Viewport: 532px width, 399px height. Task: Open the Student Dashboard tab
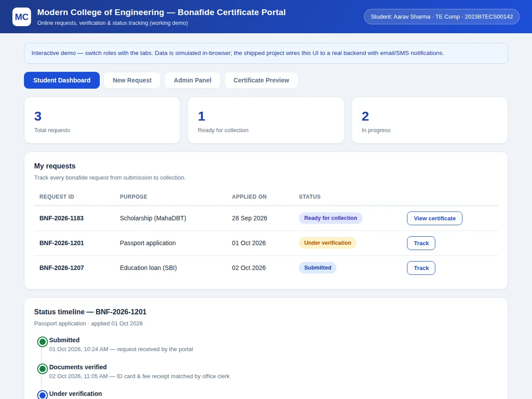pyautogui.click(x=62, y=80)
